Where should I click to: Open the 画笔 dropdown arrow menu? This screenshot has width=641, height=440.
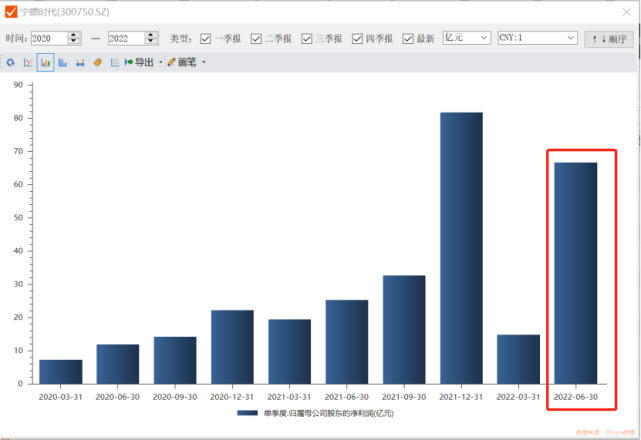[x=204, y=62]
